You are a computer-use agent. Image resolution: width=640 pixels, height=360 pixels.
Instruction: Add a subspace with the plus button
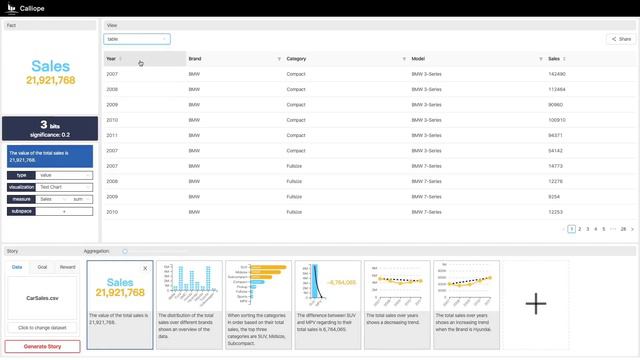tap(64, 211)
